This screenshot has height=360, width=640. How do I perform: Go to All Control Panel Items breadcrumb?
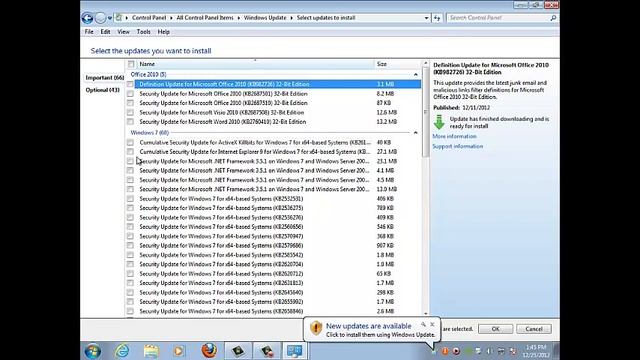205,18
